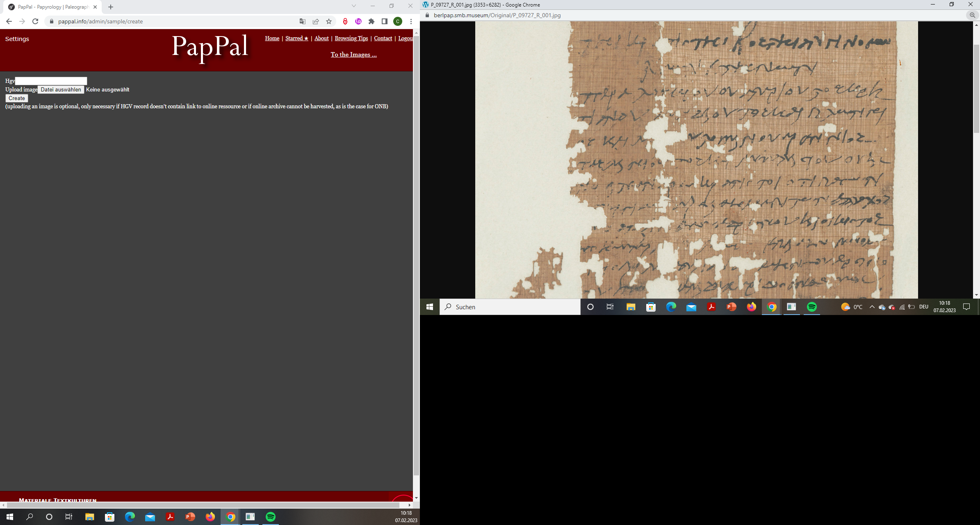Reload the PapPal page
The height and width of the screenshot is (525, 980).
[x=35, y=21]
